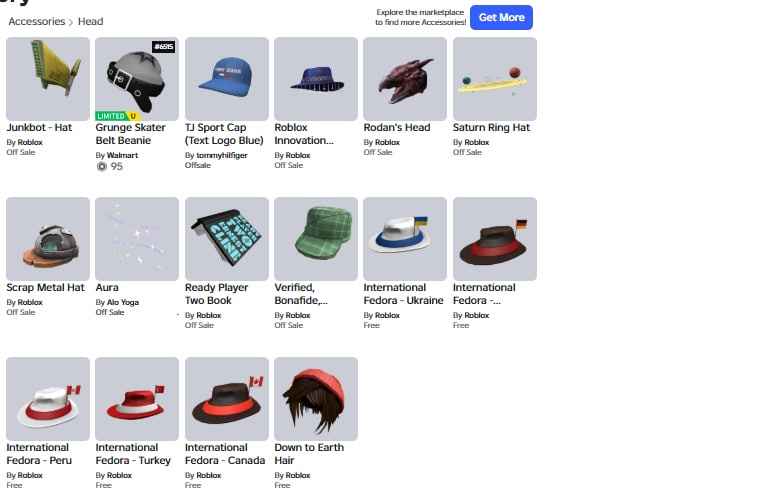Select the Down to Earth Hair thumbnail
Screen dimensions: 771x503
[x=316, y=399]
